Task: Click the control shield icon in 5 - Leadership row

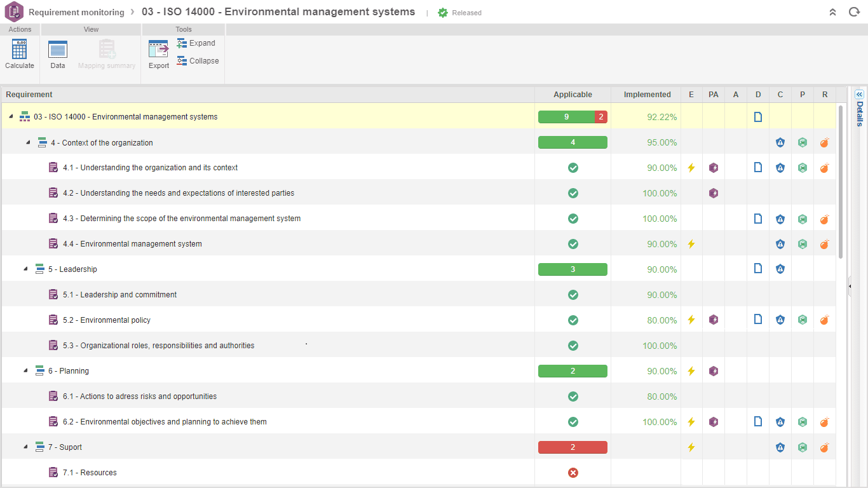Action: [x=780, y=269]
